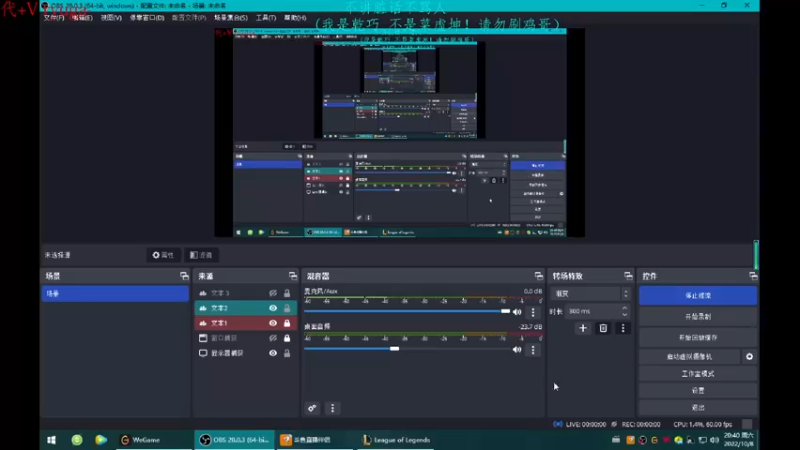Select the 显示器捕获 source row
The height and width of the screenshot is (450, 800).
(x=246, y=353)
